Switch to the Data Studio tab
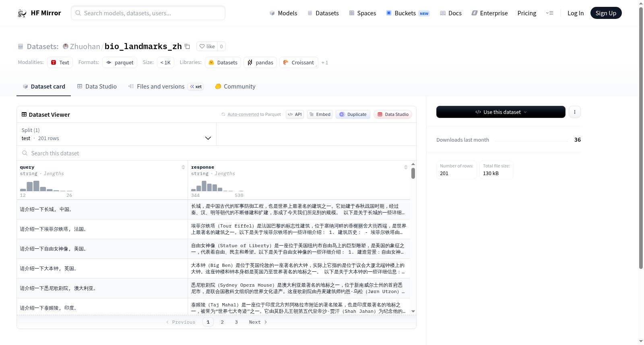Image resolution: width=644 pixels, height=345 pixels. click(97, 86)
